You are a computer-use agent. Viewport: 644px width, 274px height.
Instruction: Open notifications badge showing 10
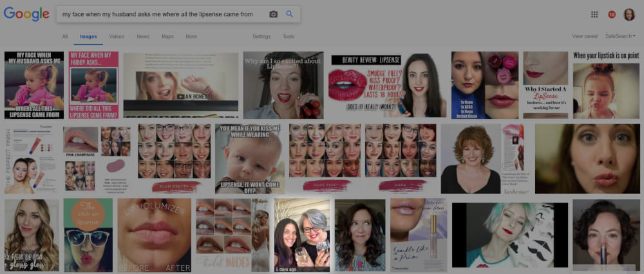[x=612, y=15]
